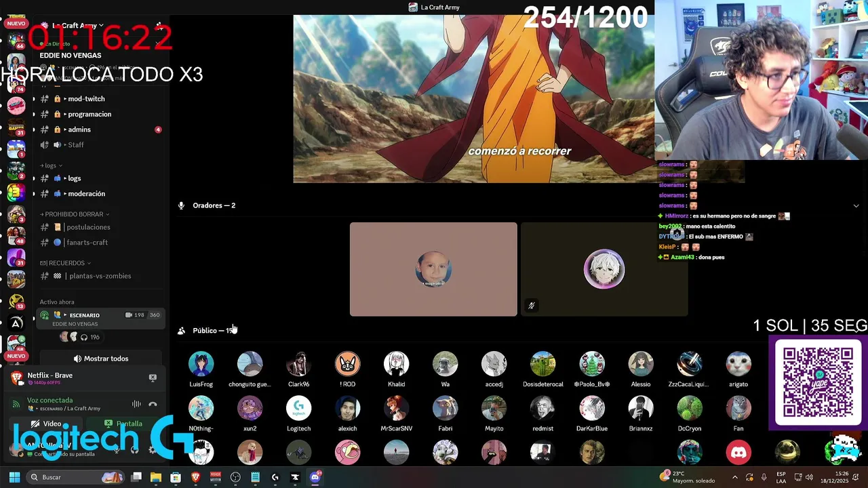Select audience member DcCryon avatar

click(689, 409)
